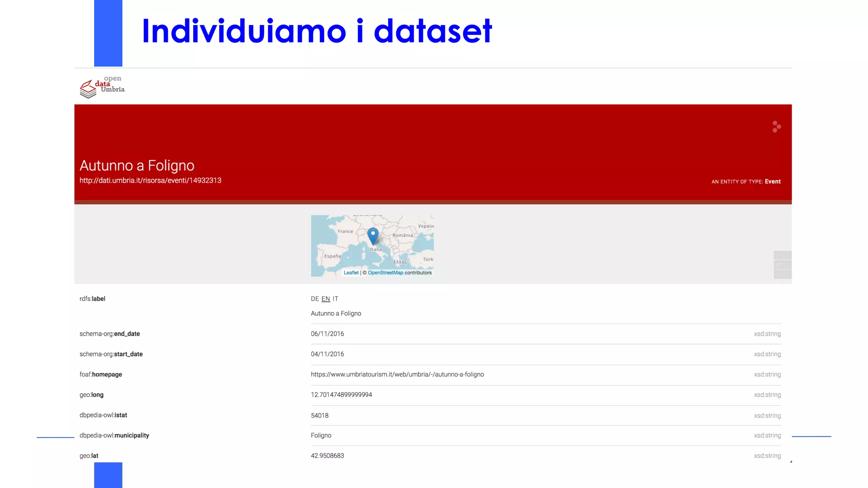The width and height of the screenshot is (868, 488).
Task: Select the Autunno a Foligno page title
Action: (x=137, y=165)
